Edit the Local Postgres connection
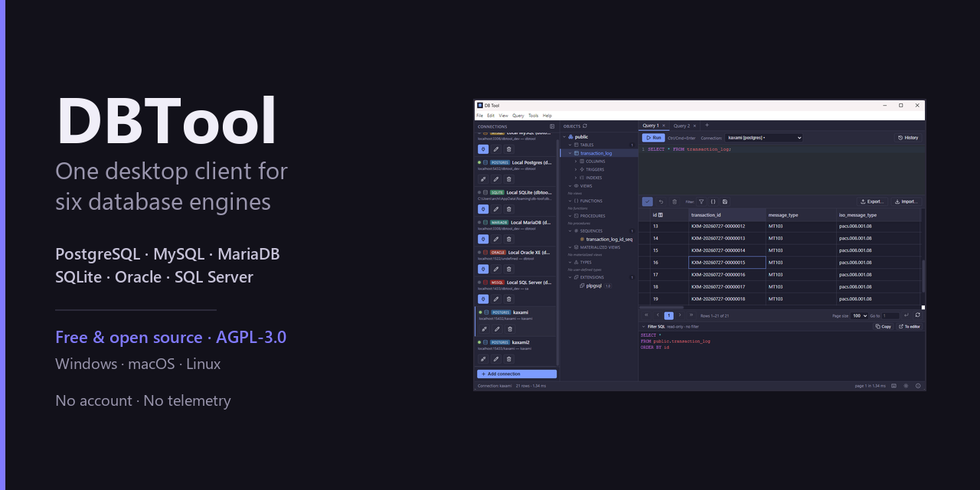This screenshot has width=980, height=490. [496, 179]
